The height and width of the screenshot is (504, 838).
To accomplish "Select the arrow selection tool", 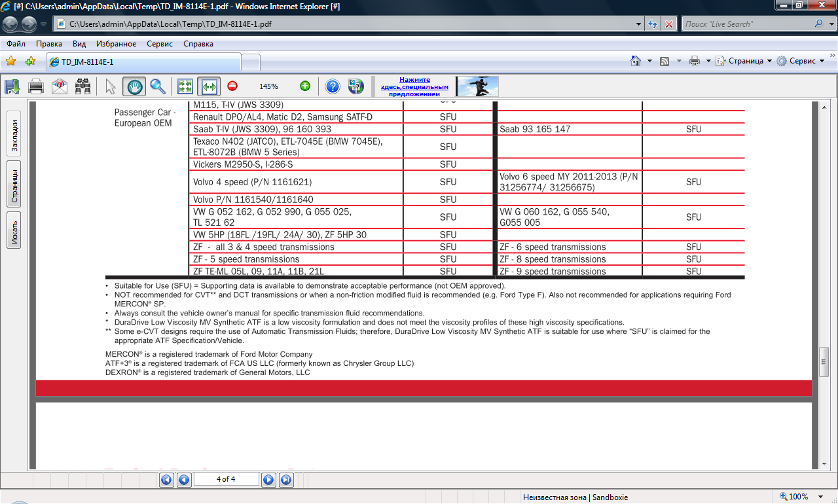I will [111, 86].
